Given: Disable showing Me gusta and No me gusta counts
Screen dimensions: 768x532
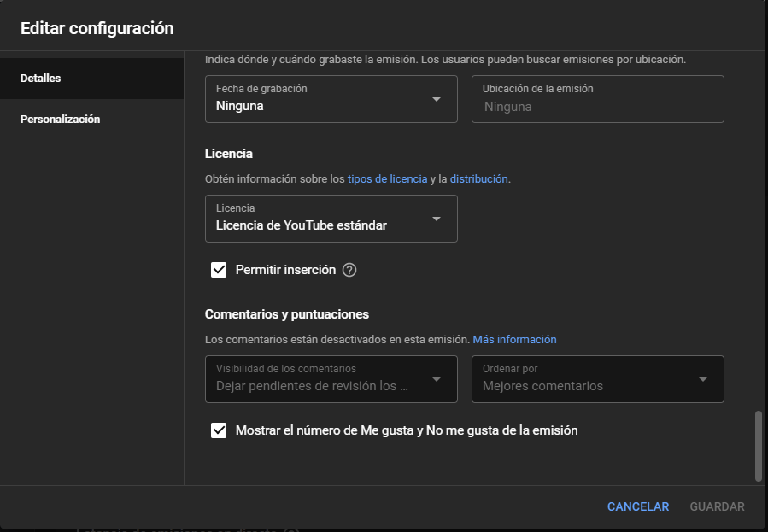Looking at the screenshot, I should click(219, 430).
